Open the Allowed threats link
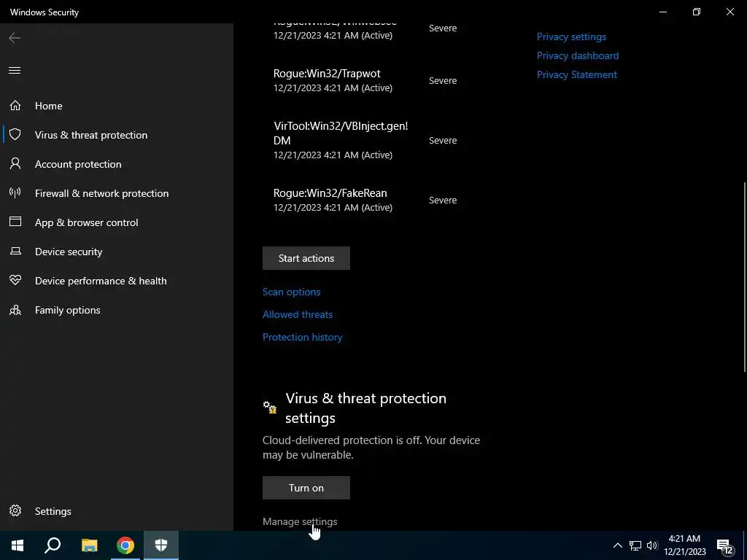Viewport: 747px width, 560px height. coord(298,314)
